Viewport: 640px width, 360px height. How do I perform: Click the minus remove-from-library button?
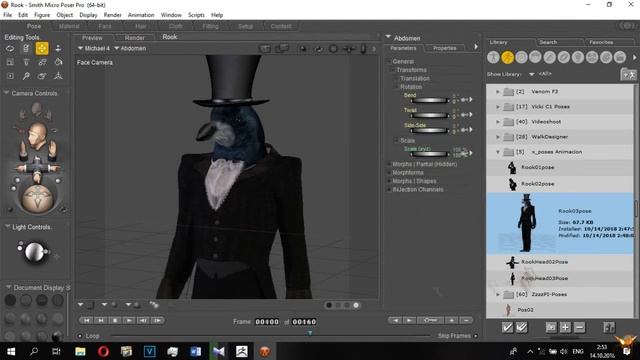click(580, 327)
